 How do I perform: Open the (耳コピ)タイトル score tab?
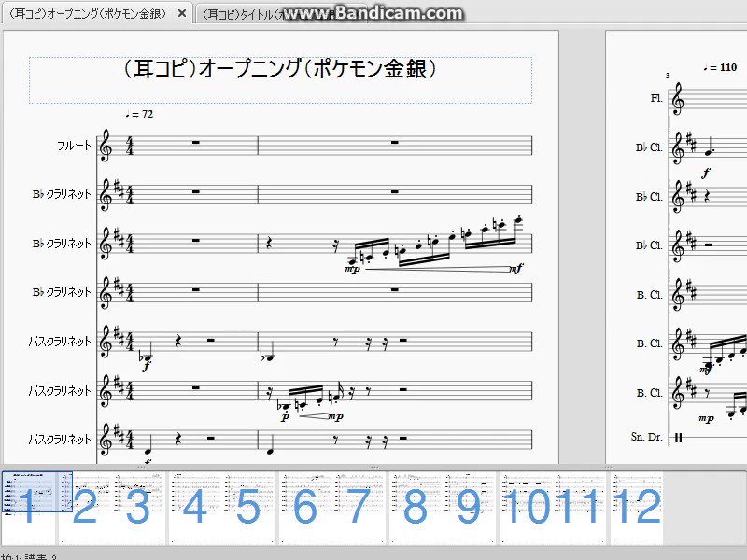click(x=281, y=14)
